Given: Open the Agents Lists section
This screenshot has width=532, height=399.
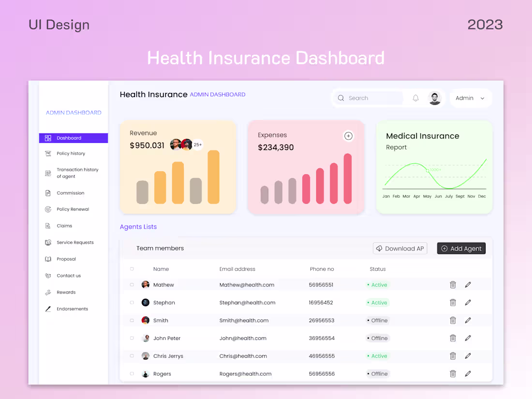Looking at the screenshot, I should pos(138,226).
